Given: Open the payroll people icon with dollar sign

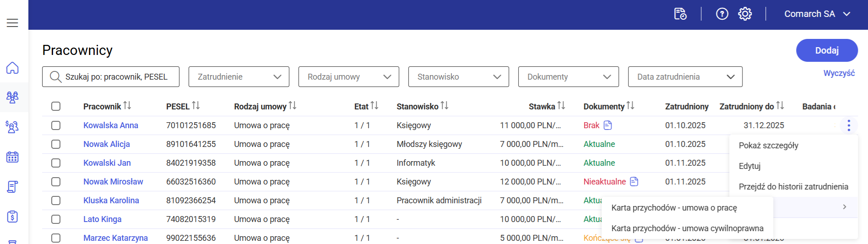Looking at the screenshot, I should [x=12, y=127].
